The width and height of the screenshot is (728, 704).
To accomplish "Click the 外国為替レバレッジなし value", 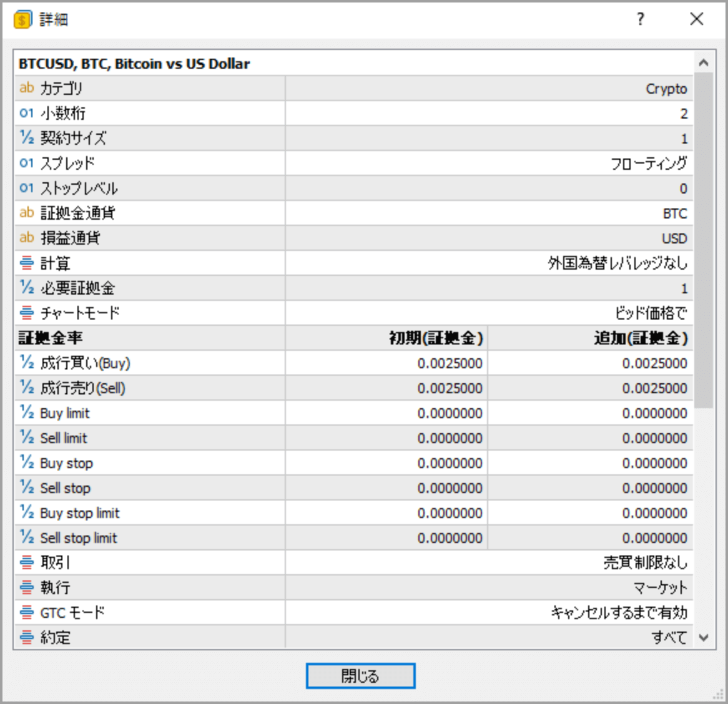I will [x=617, y=263].
